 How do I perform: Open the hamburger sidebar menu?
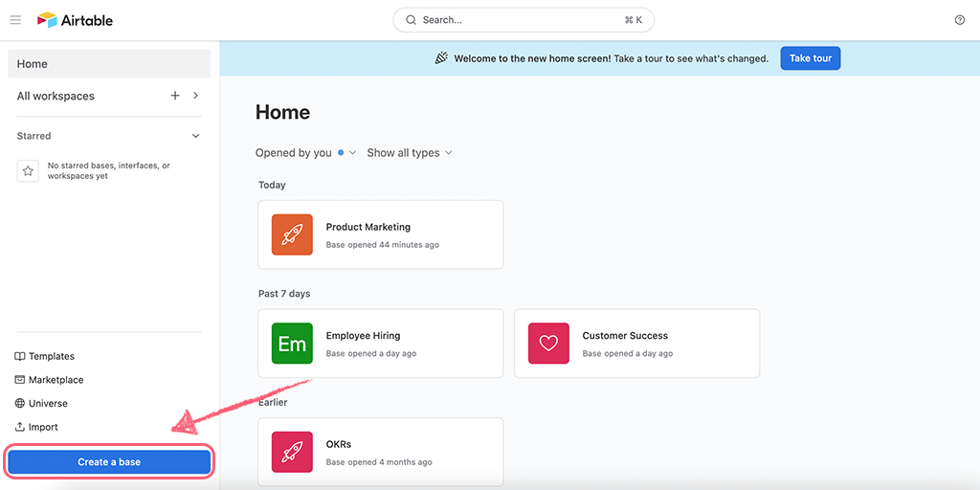15,20
